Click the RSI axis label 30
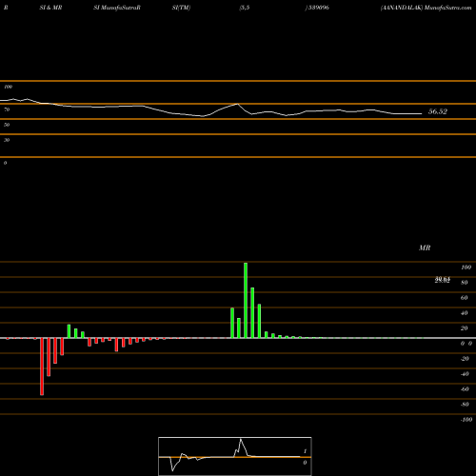This screenshot has height=476, width=476. [x=7, y=140]
